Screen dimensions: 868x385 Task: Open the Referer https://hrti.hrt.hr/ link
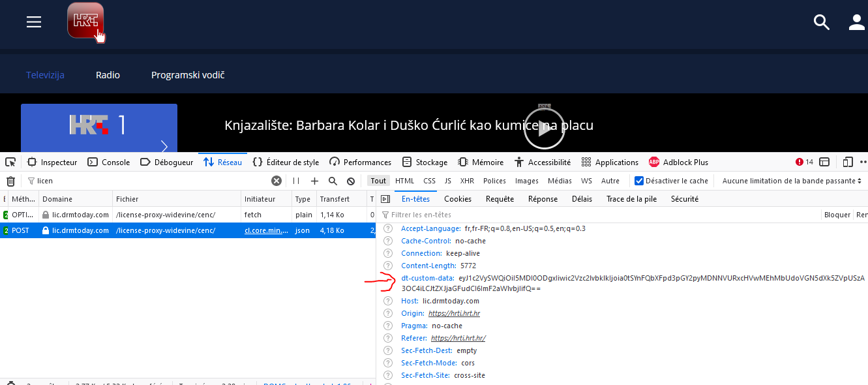point(458,338)
